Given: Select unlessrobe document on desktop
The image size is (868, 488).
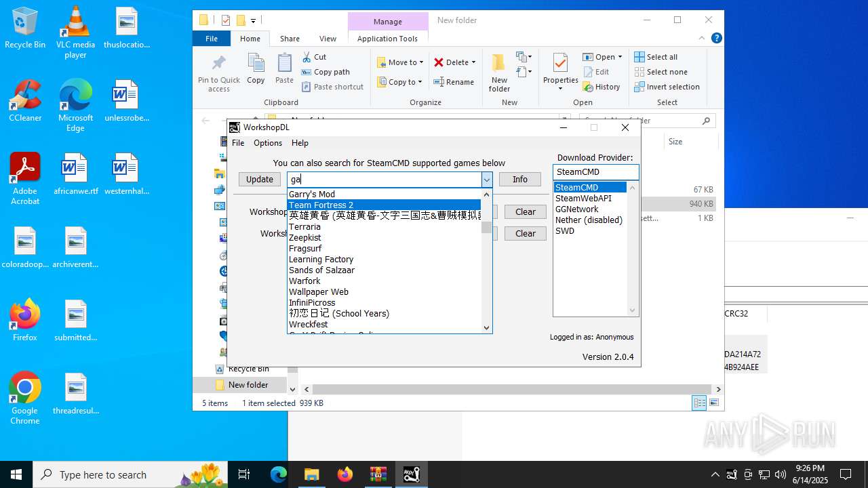Looking at the screenshot, I should click(x=126, y=102).
